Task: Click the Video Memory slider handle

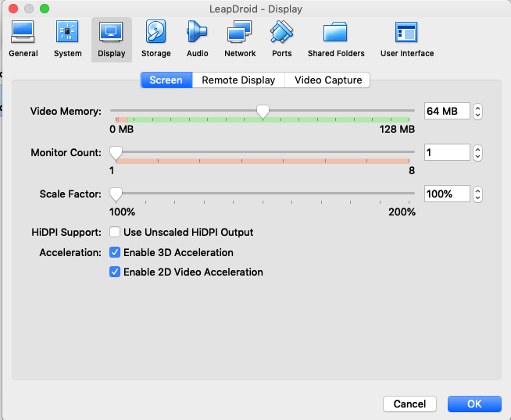Action: coord(263,112)
